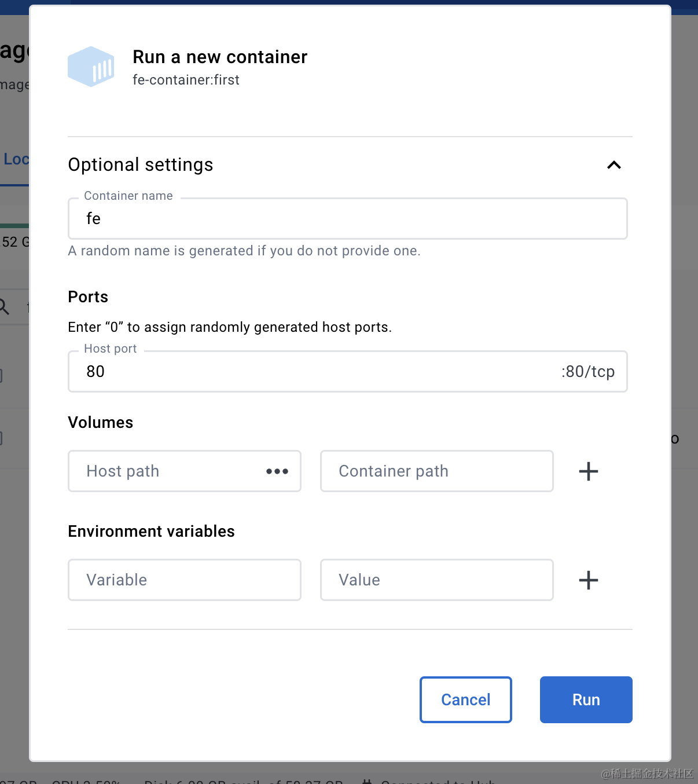Screen dimensions: 698x784
Task: Click the Host port input field
Action: (x=313, y=372)
